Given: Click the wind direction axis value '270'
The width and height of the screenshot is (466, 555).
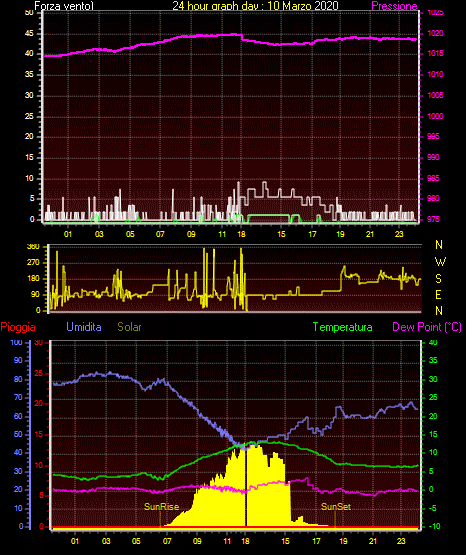Looking at the screenshot, I should (34, 263).
